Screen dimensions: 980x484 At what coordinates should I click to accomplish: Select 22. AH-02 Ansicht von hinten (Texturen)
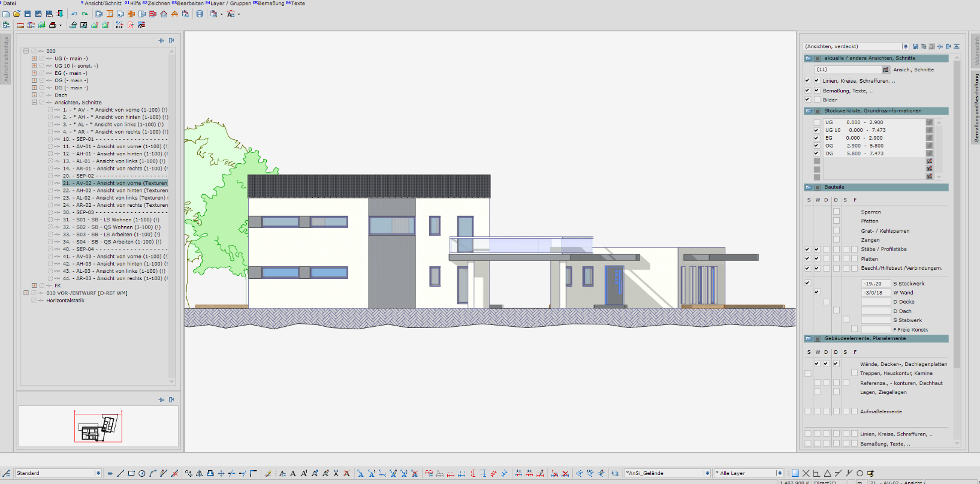click(x=115, y=190)
